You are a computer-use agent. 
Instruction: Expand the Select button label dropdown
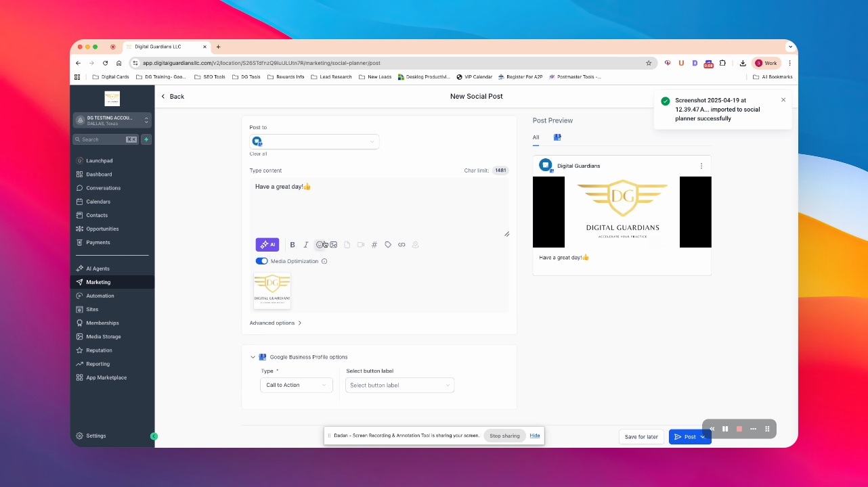click(399, 385)
